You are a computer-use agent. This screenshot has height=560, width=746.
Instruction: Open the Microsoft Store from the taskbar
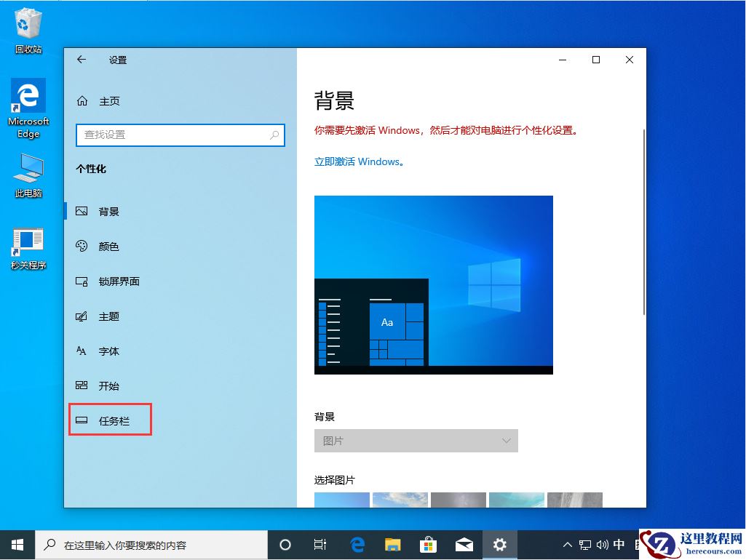[429, 544]
